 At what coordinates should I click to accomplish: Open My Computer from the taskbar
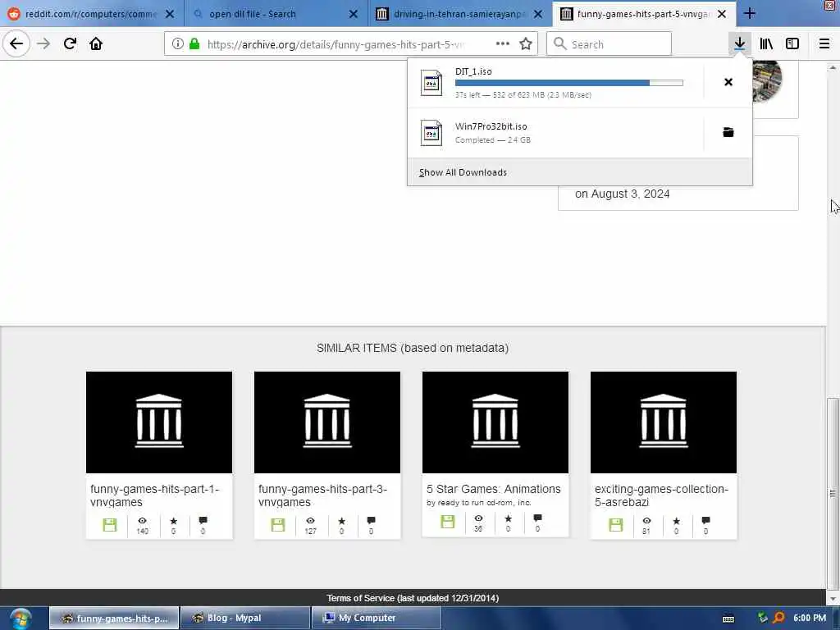pyautogui.click(x=377, y=619)
